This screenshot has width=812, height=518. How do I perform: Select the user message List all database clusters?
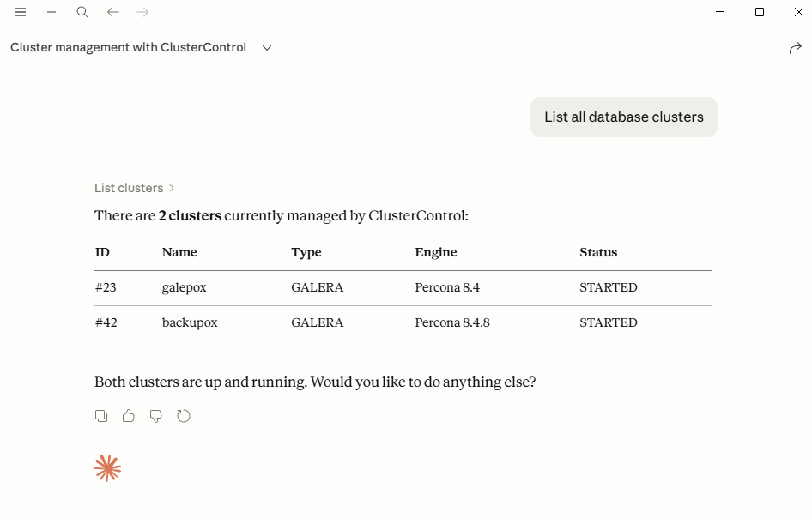click(623, 117)
